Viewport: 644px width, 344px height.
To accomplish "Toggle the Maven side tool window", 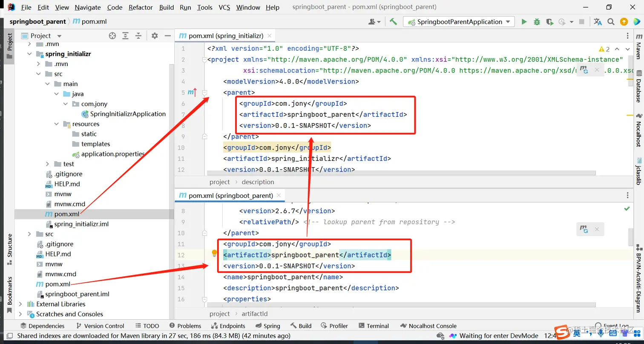I will (x=638, y=46).
